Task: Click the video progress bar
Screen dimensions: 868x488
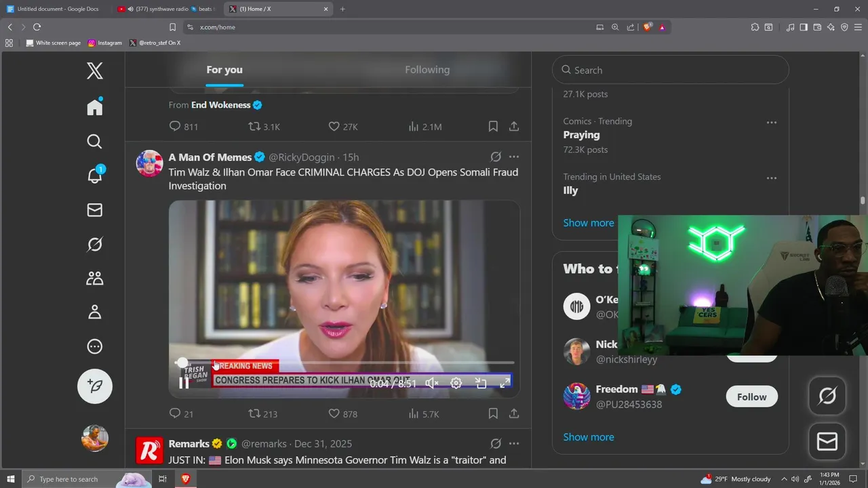Action: coord(344,363)
